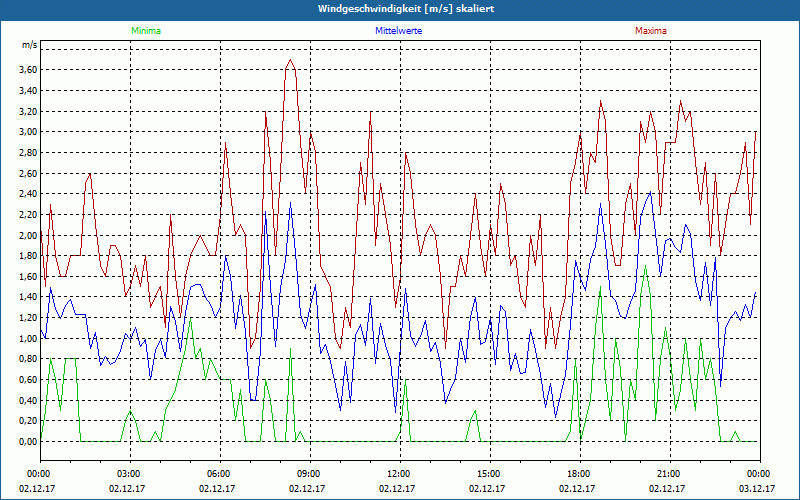Click the 0,80 y-axis value
The height and width of the screenshot is (500, 800).
28,359
